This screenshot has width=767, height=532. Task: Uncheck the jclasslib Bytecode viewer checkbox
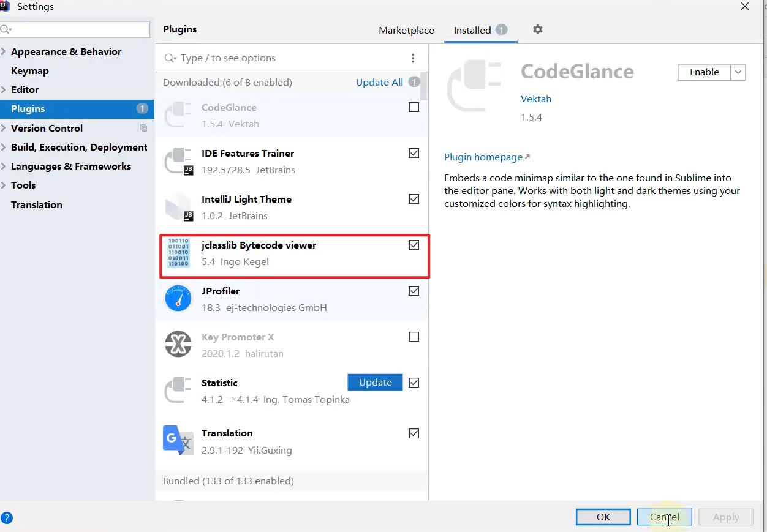[x=414, y=245]
